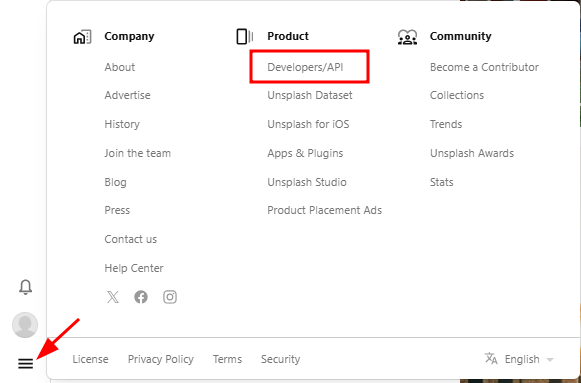Visit the Blog link

point(115,182)
